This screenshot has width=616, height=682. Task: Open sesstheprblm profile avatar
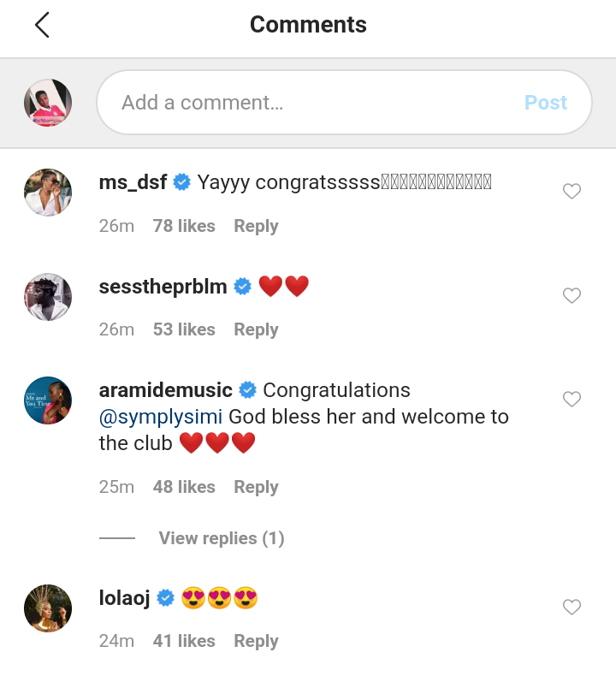tap(48, 297)
